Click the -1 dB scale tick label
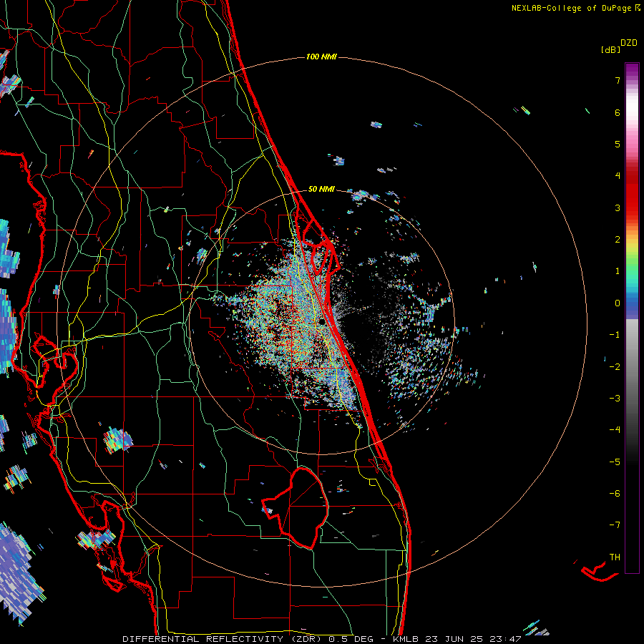The image size is (644, 644). 615,335
